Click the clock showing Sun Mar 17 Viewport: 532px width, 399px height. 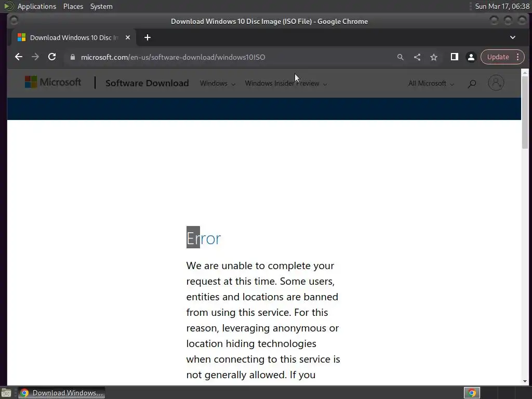pos(502,6)
